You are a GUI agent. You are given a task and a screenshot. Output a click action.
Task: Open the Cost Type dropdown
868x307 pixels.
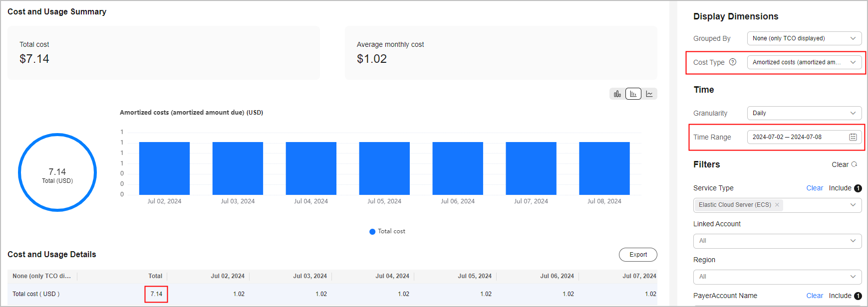(804, 62)
